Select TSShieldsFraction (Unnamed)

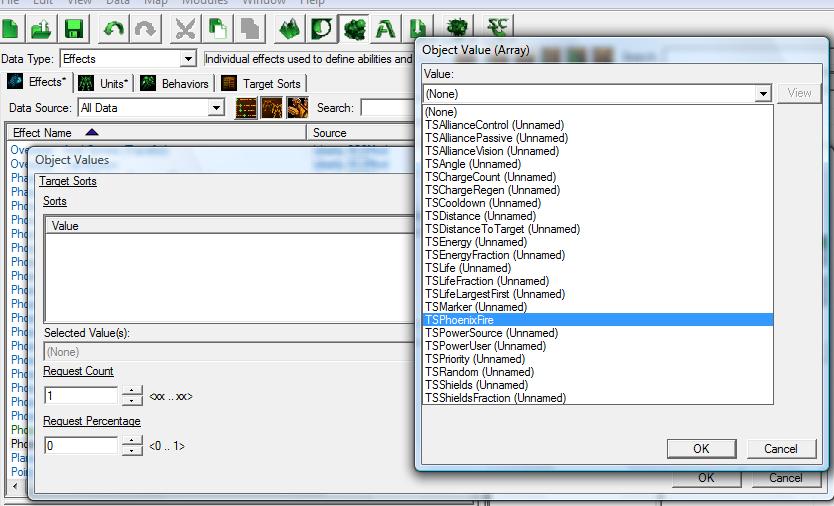(x=598, y=398)
